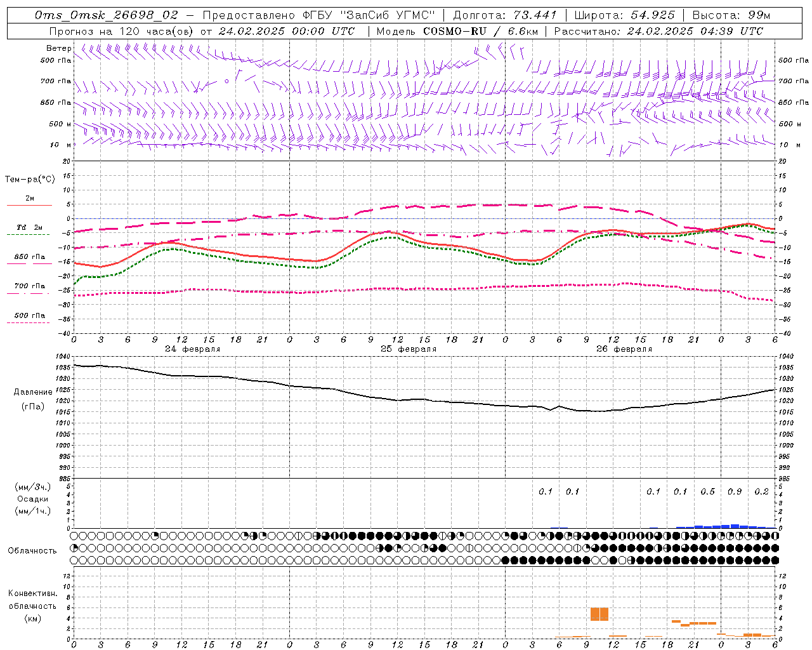Click the Конвективн. convective cloud label
The image size is (812, 650).
(x=32, y=594)
